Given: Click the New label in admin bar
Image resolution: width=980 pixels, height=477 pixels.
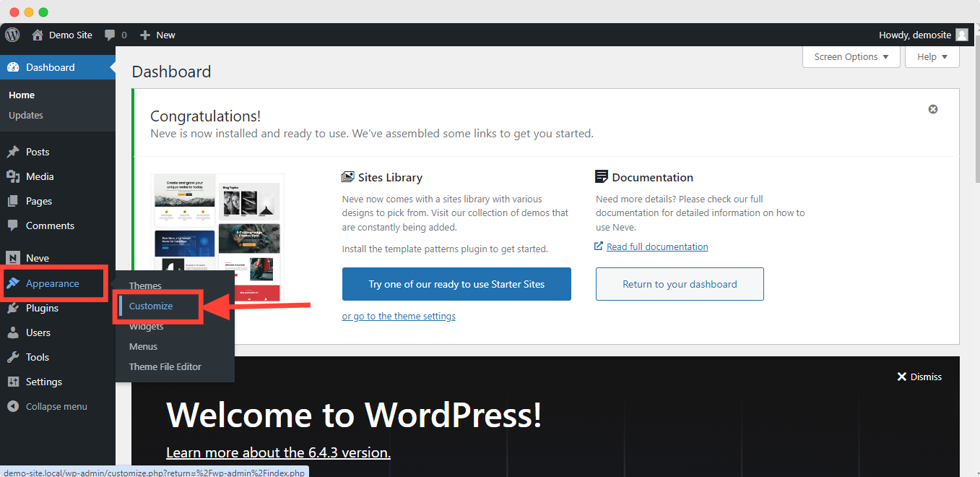Looking at the screenshot, I should click(165, 35).
